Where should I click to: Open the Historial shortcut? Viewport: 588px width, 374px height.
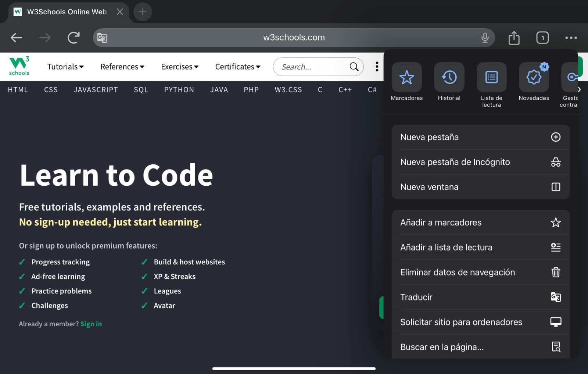tap(449, 82)
